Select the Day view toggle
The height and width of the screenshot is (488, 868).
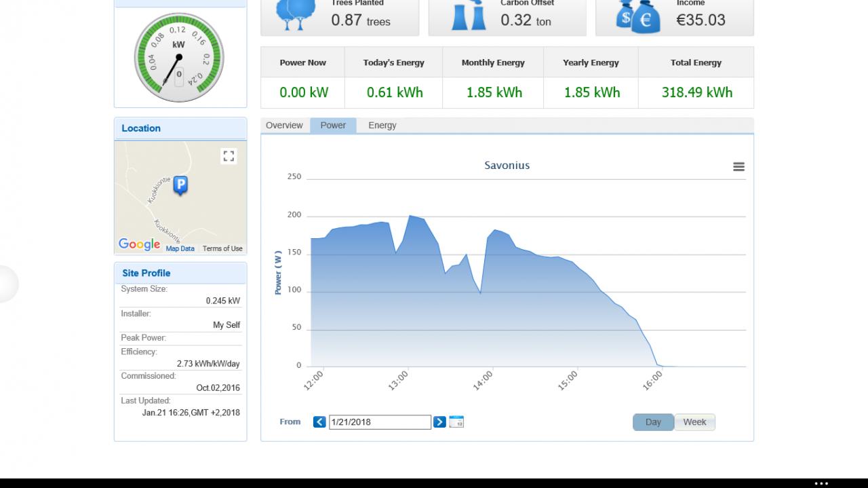click(x=653, y=422)
